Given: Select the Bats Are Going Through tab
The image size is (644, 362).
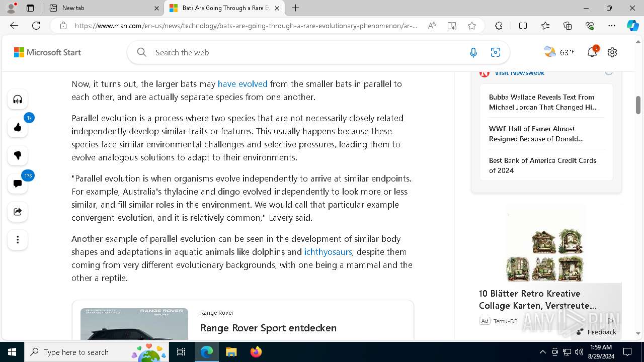Looking at the screenshot, I should pyautogui.click(x=224, y=8).
